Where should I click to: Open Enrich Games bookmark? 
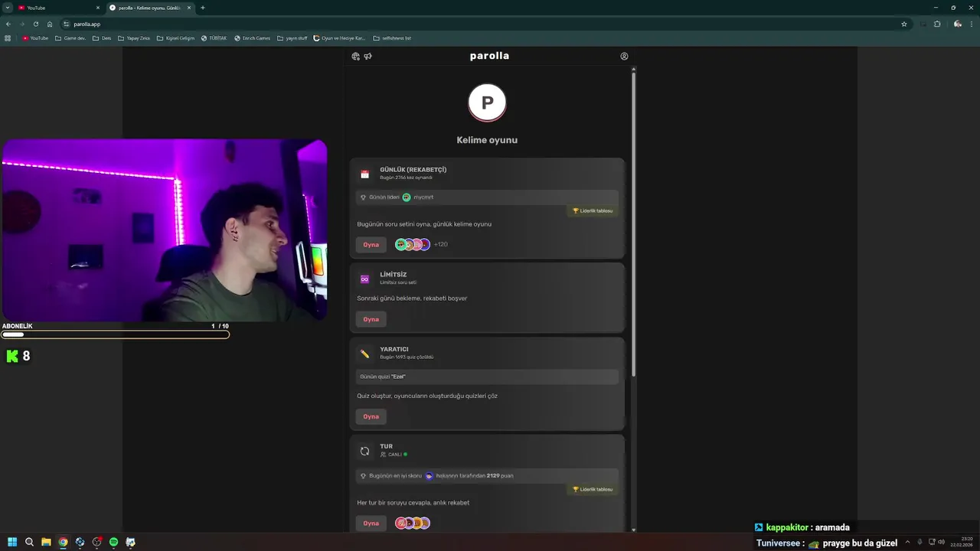tap(253, 38)
